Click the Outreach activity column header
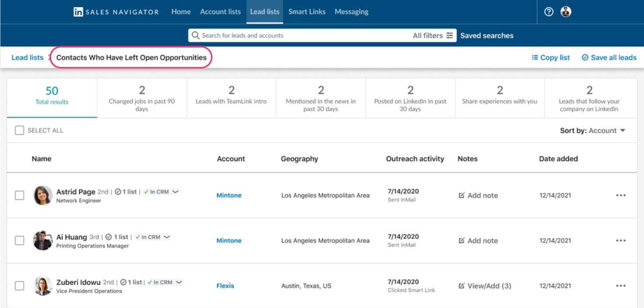This screenshot has height=308, width=644. (415, 159)
